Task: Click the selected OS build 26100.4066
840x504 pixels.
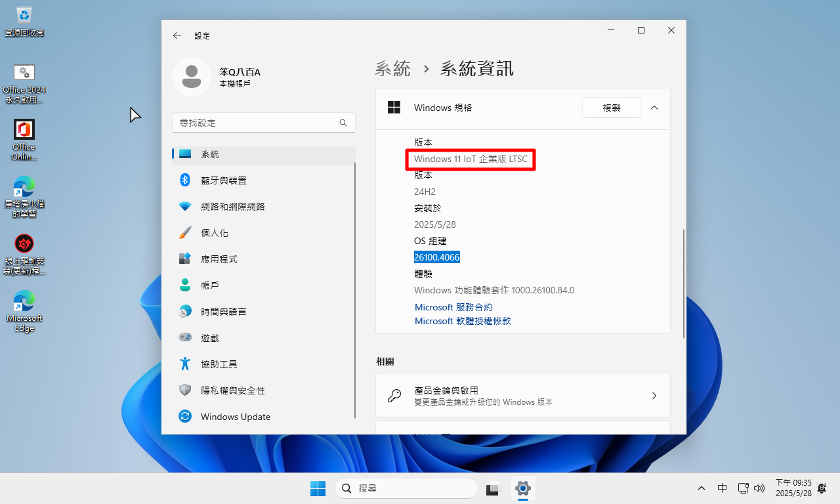Action: point(437,257)
